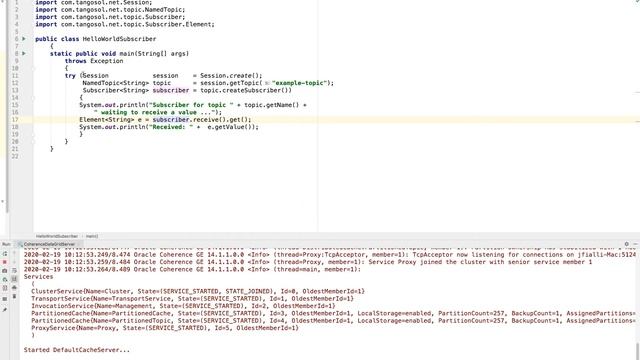Select main() in the breadcrumb bar
Image resolution: width=640 pixels, height=360 pixels.
pyautogui.click(x=92, y=236)
